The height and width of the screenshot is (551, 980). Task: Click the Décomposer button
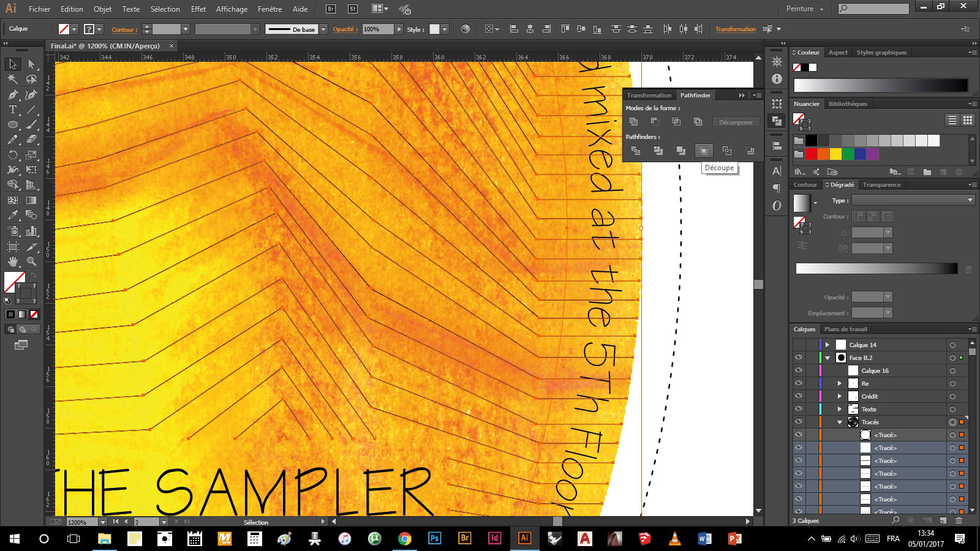pyautogui.click(x=736, y=122)
